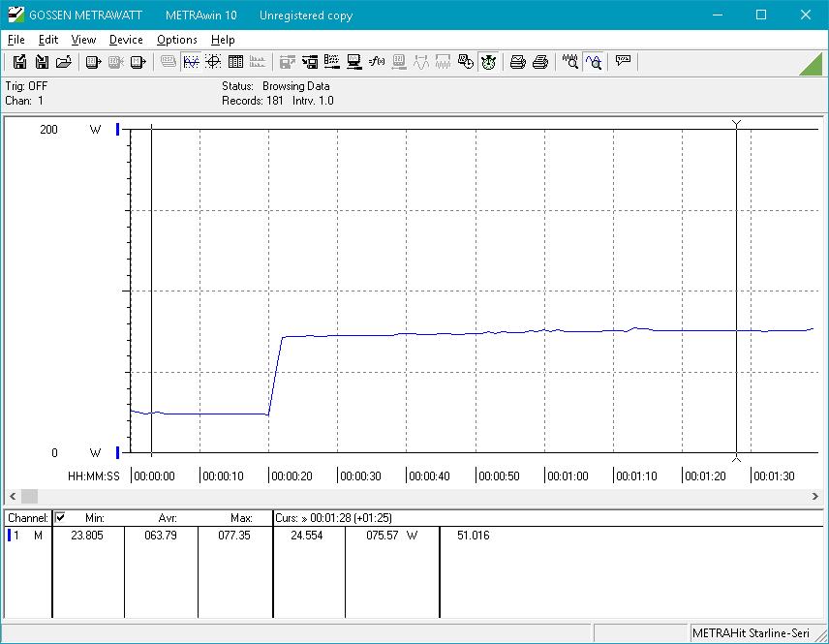This screenshot has width=829, height=644.
Task: Open the Device menu
Action: pyautogui.click(x=126, y=40)
